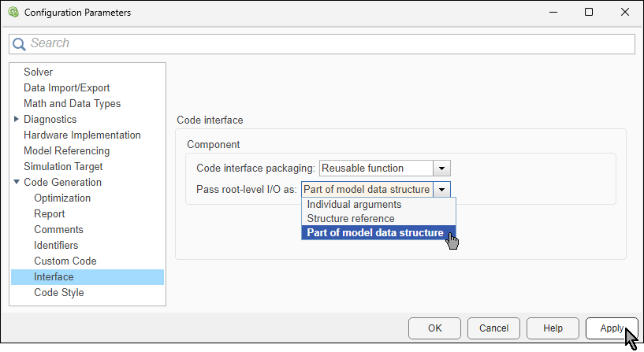
Task: Click the Cancel button
Action: [x=493, y=328]
